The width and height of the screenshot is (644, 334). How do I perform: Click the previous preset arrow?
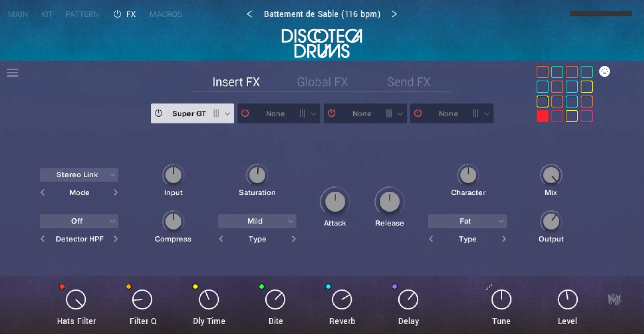pos(249,14)
